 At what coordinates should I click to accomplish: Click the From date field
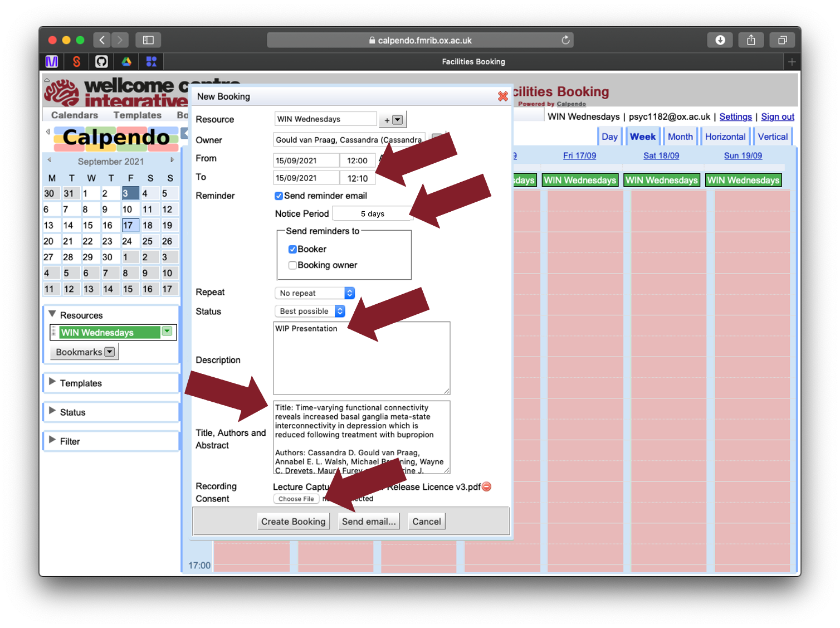(x=306, y=160)
